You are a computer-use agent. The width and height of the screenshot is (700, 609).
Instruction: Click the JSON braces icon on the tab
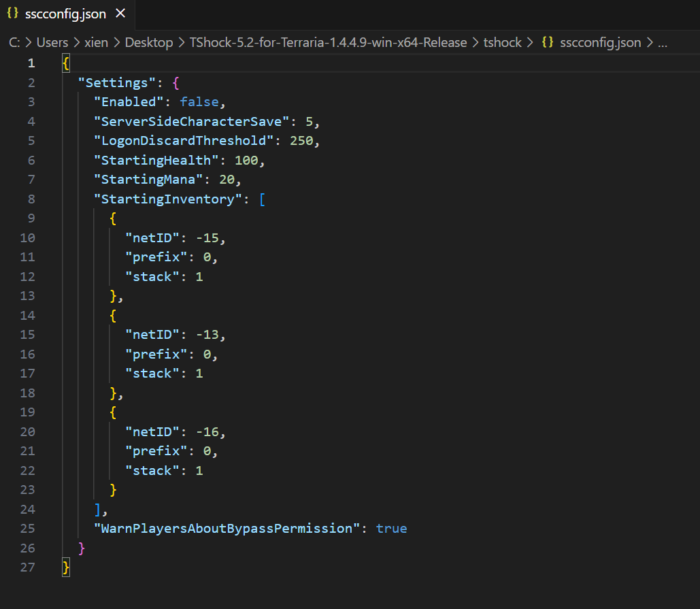click(13, 14)
